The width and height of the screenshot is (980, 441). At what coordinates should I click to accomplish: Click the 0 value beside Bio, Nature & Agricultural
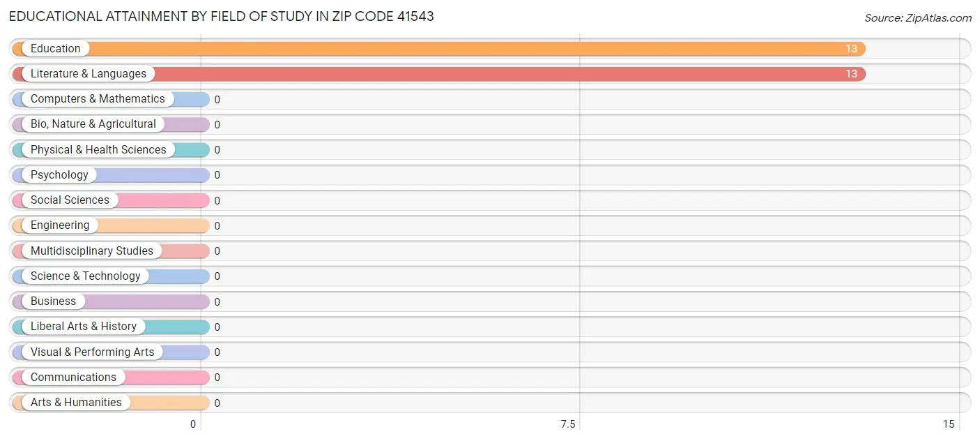coord(217,125)
